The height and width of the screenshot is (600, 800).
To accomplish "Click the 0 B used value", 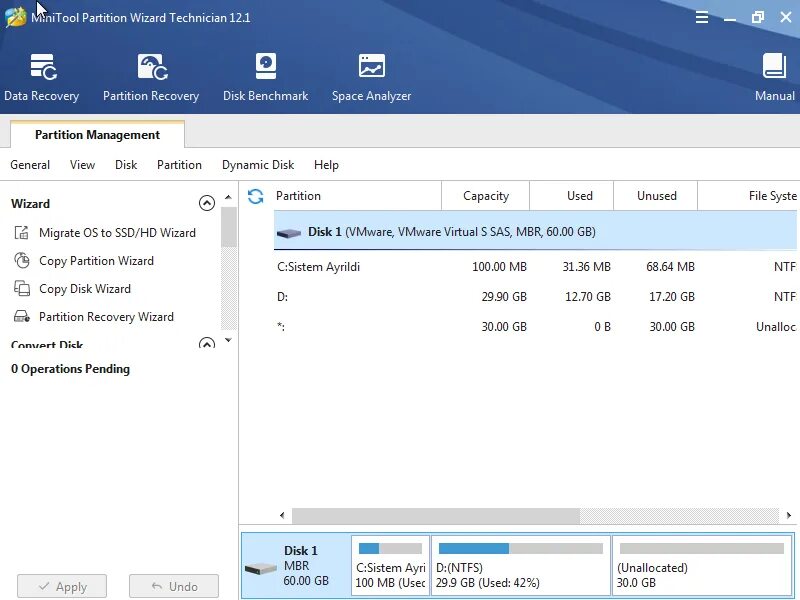I will [602, 327].
